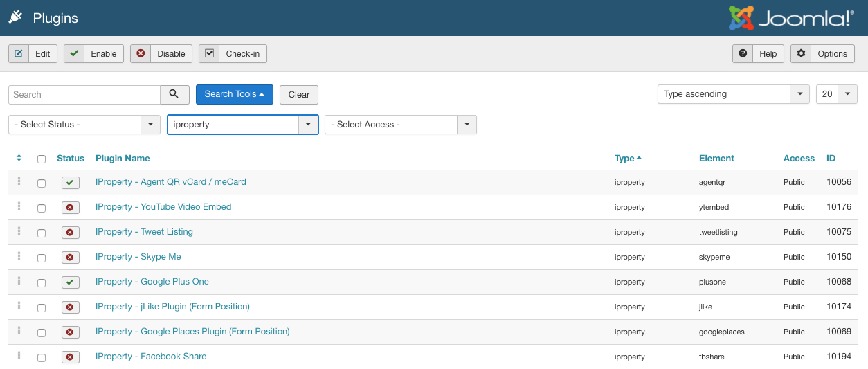Disable Google Plus One via green status icon
The height and width of the screenshot is (369, 868).
click(x=71, y=282)
